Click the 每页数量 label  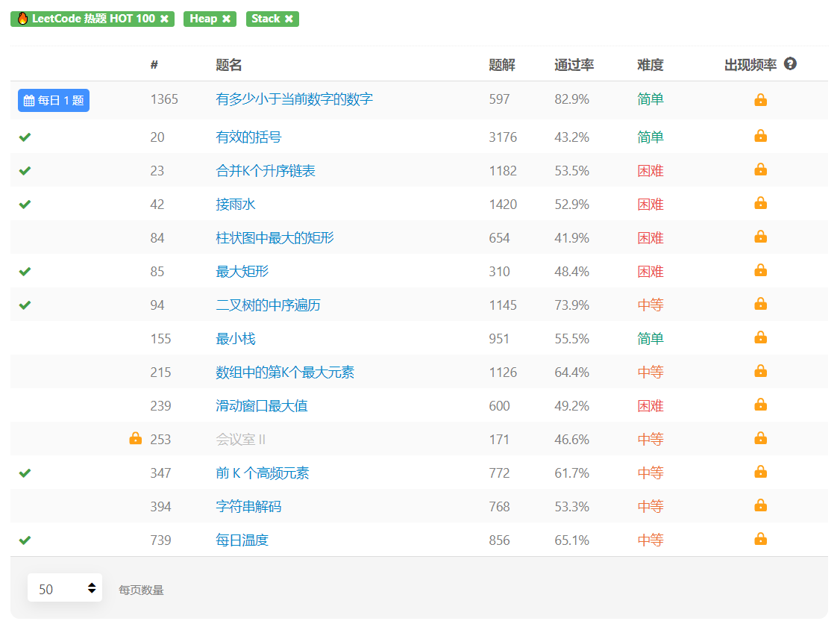coord(141,590)
